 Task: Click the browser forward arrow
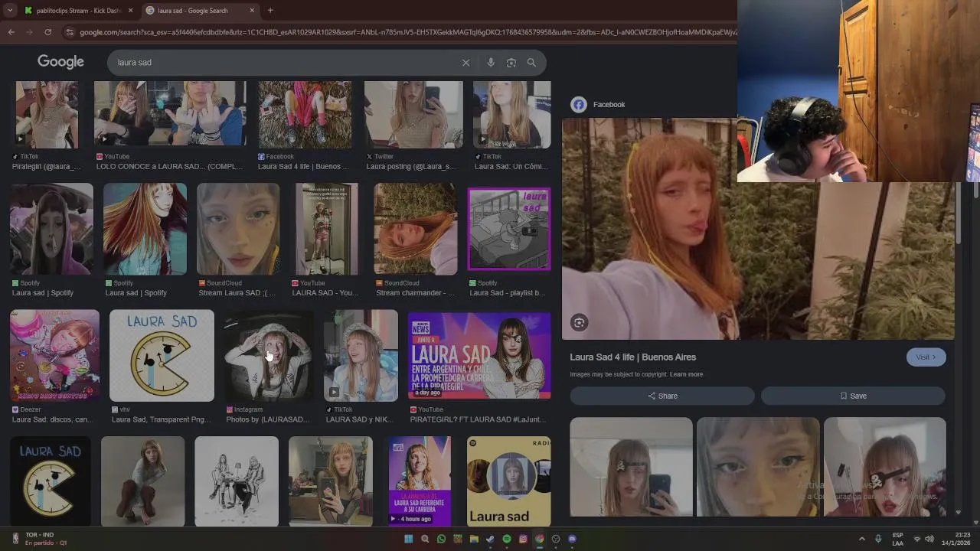(29, 32)
